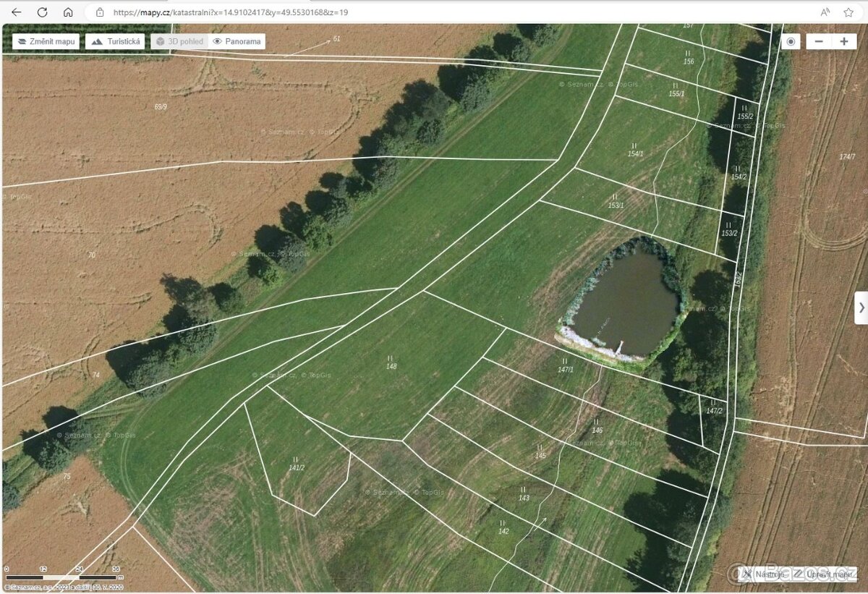Expand the side panel with right chevron
This screenshot has width=868, height=594.
point(861,307)
